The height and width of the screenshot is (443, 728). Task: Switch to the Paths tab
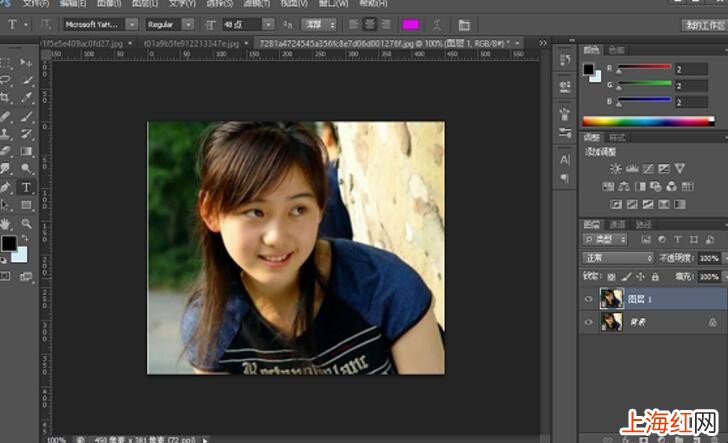pos(644,225)
